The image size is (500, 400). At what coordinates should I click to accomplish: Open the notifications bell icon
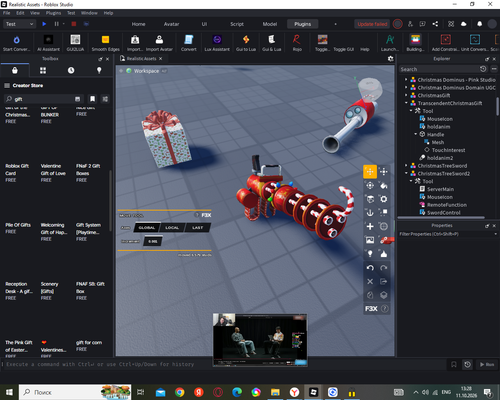[479, 24]
